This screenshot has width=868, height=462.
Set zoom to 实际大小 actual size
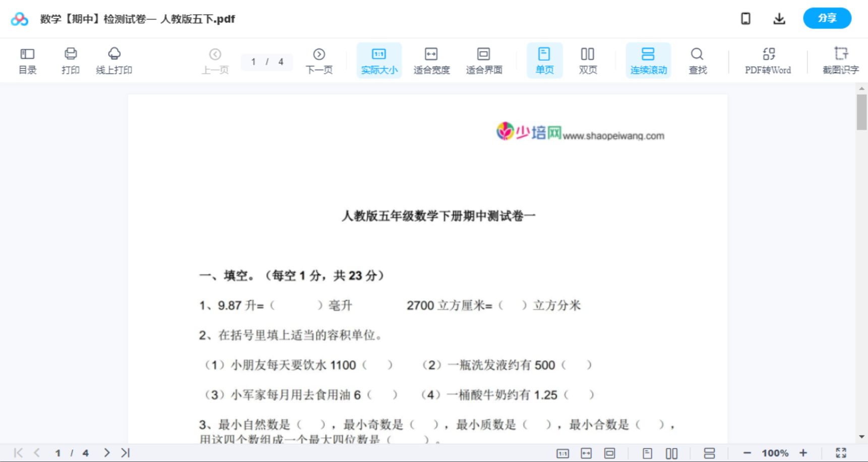pyautogui.click(x=379, y=60)
